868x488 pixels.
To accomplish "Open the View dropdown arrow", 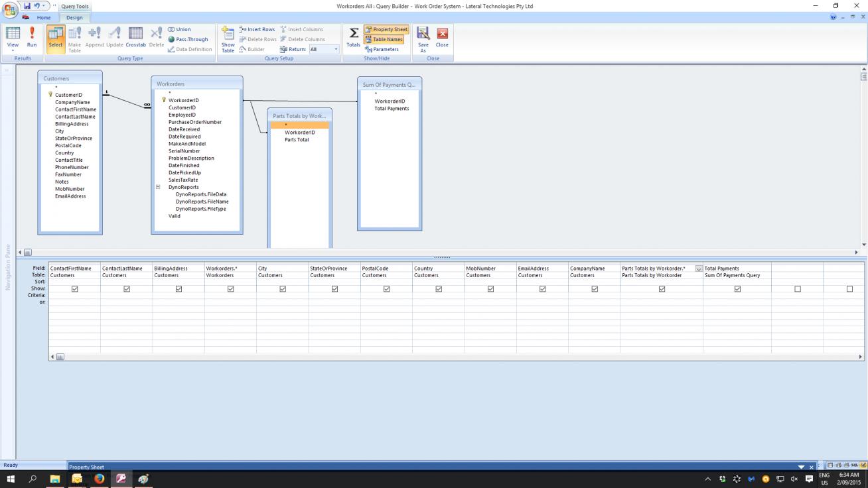I will tap(13, 50).
